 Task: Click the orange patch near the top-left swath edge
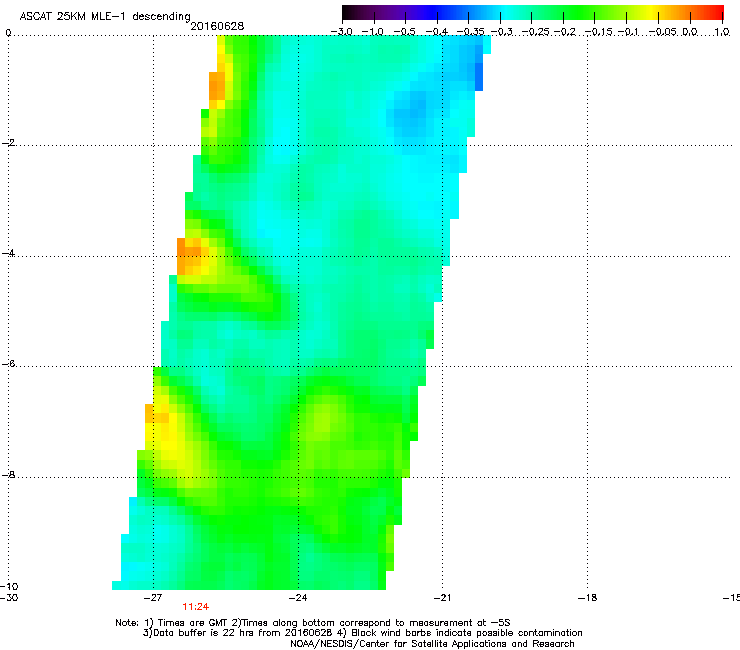[x=217, y=86]
